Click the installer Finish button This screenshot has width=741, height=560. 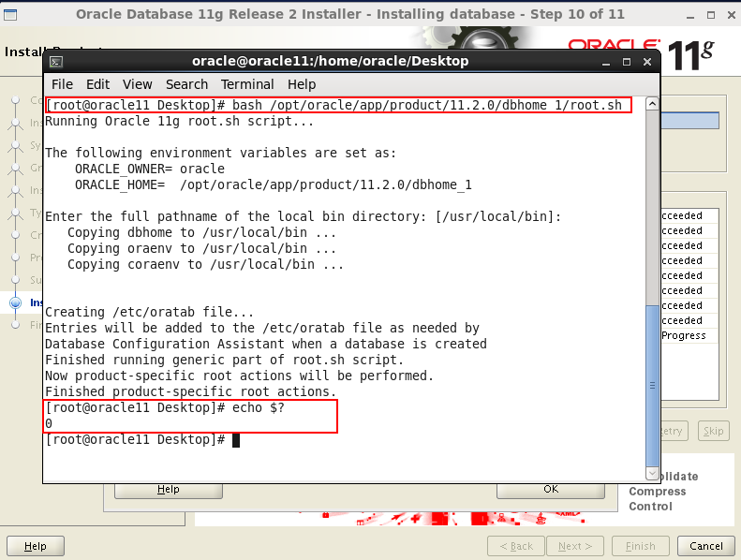coord(641,546)
